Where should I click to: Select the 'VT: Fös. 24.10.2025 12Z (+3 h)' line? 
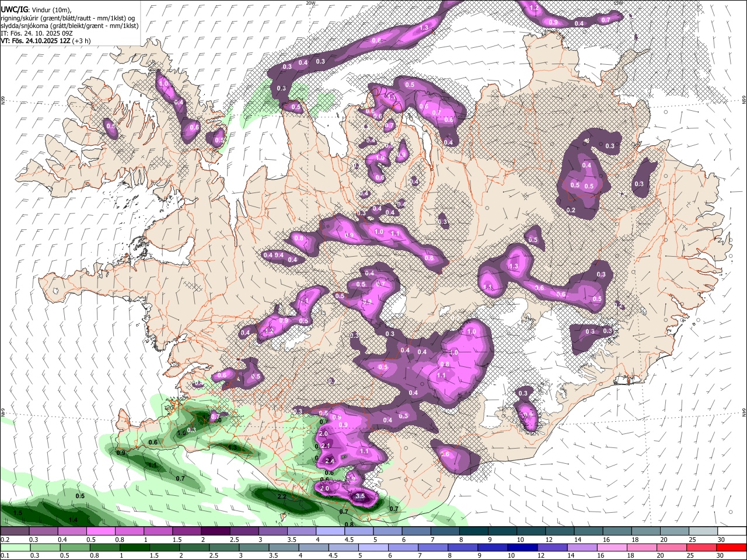click(45, 41)
